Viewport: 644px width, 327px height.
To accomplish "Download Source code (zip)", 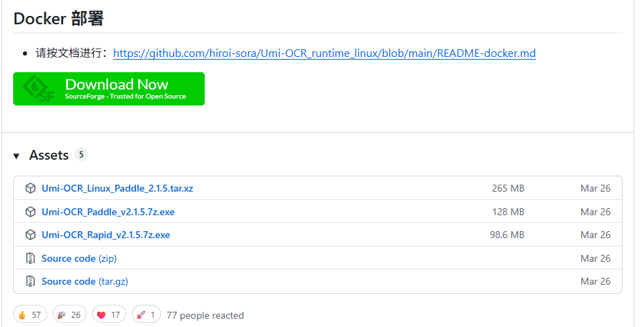I will 79,258.
